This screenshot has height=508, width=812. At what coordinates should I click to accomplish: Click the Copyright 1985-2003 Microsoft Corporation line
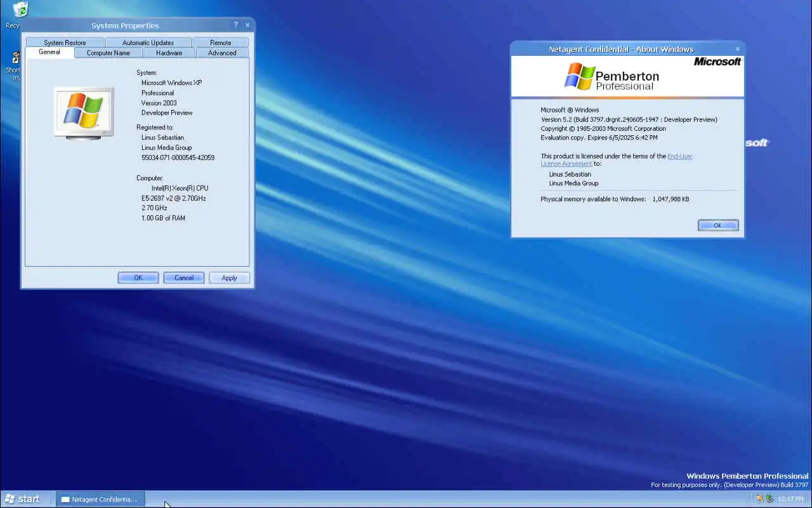pyautogui.click(x=603, y=128)
